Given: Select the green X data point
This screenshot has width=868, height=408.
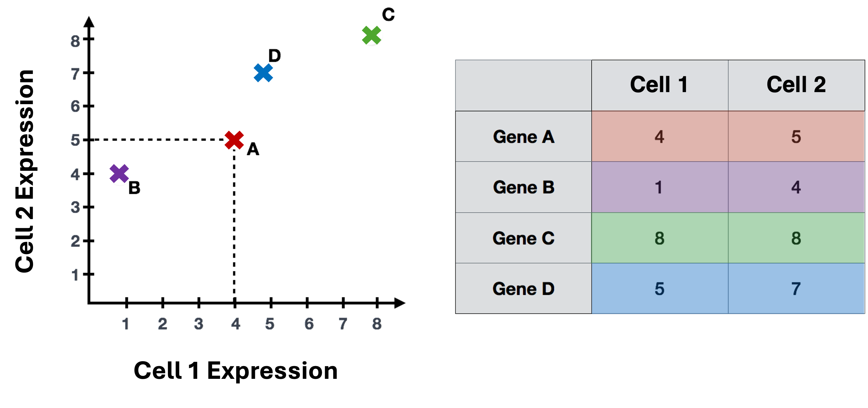Looking at the screenshot, I should tap(371, 35).
